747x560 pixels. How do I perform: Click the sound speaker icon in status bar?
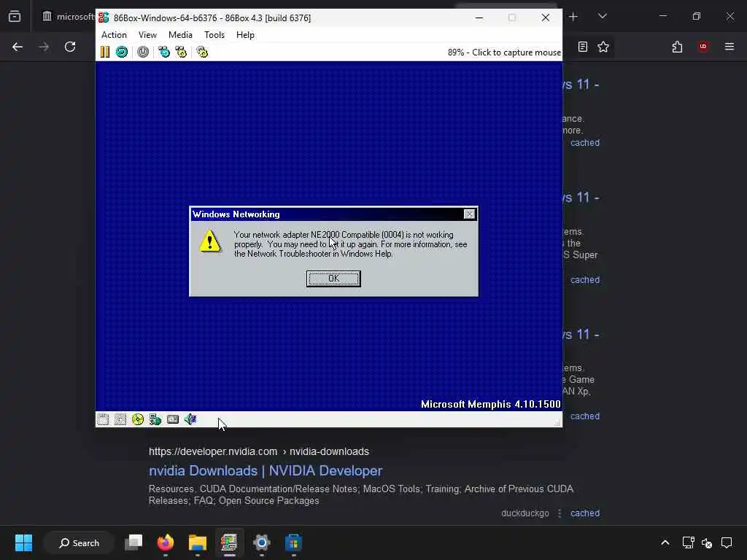tap(190, 419)
